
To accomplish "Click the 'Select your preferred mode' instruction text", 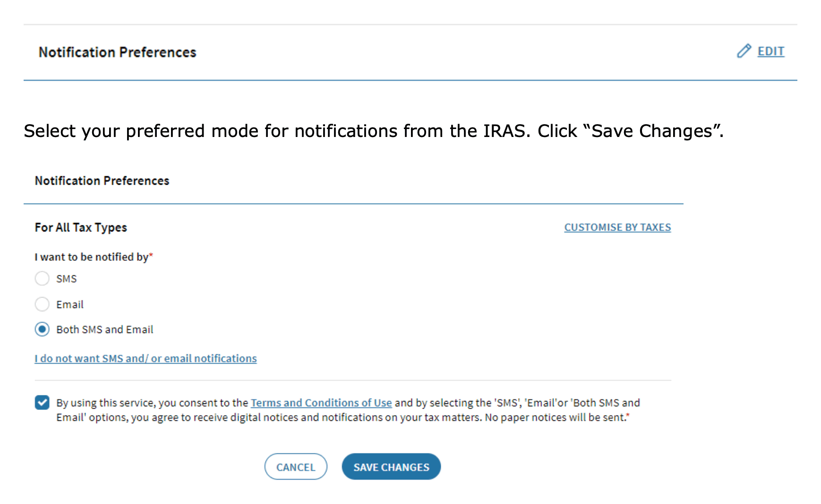I will point(373,131).
